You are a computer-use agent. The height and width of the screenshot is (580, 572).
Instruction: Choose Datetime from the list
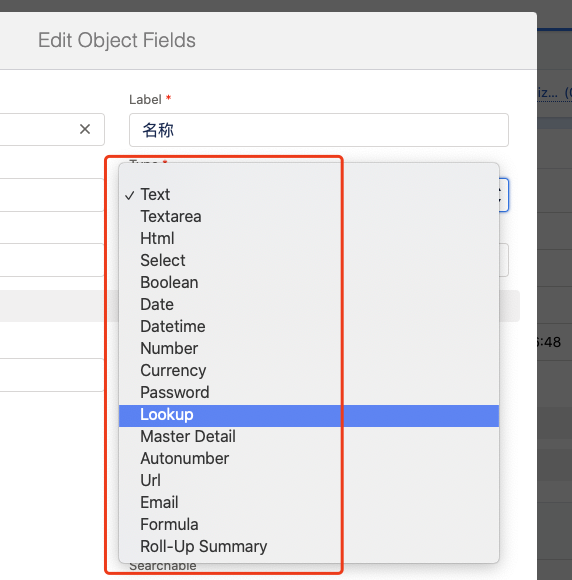pos(309,327)
